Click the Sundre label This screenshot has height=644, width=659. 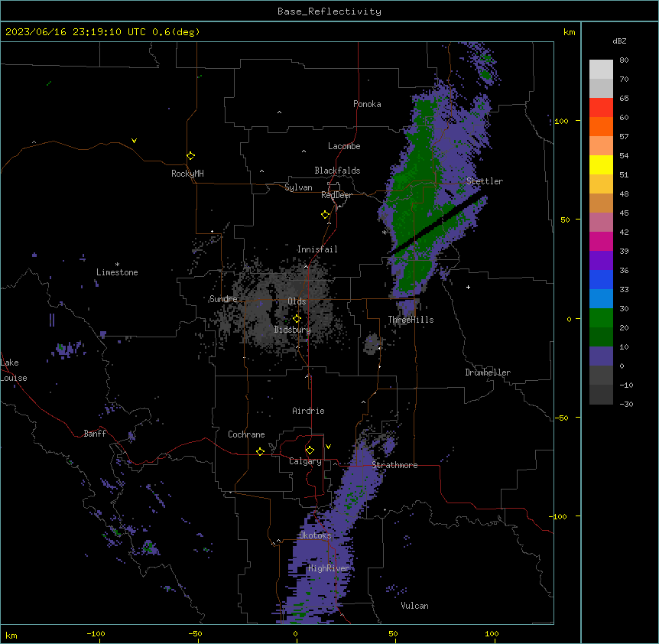click(x=223, y=299)
